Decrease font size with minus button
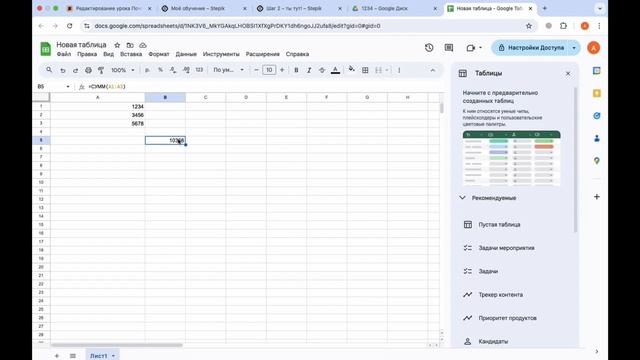This screenshot has height=360, width=640. (x=256, y=70)
